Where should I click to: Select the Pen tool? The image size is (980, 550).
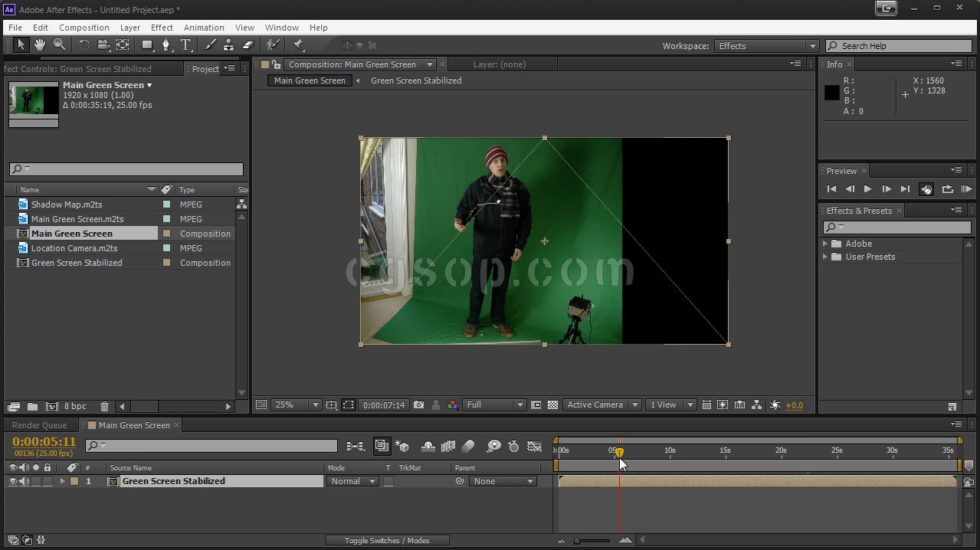[x=166, y=45]
